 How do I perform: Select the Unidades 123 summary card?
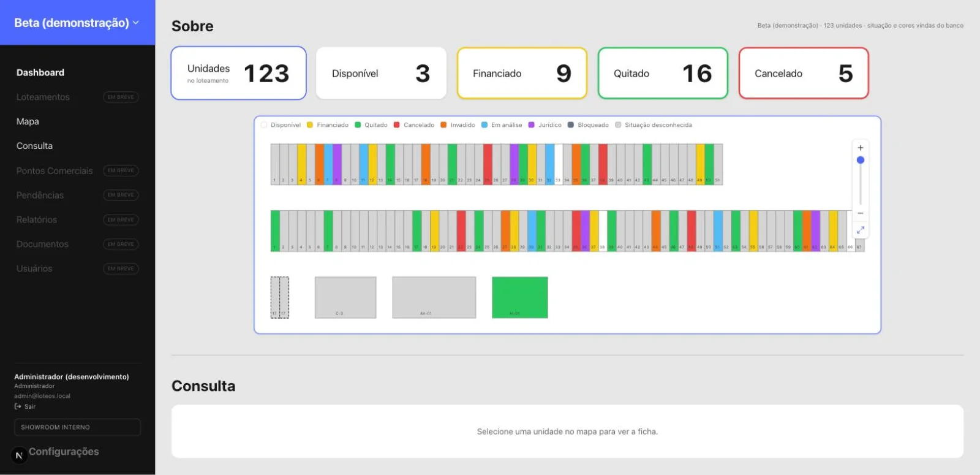[x=238, y=73]
